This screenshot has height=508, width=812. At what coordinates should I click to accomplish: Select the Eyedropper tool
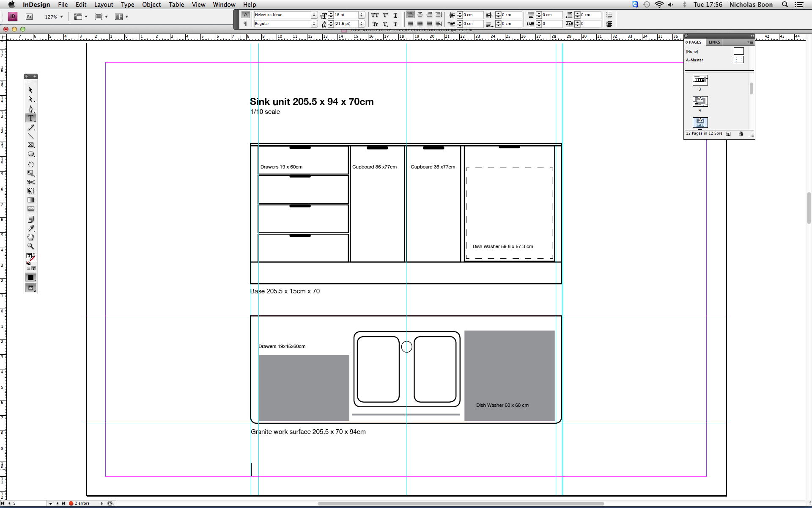click(x=30, y=228)
